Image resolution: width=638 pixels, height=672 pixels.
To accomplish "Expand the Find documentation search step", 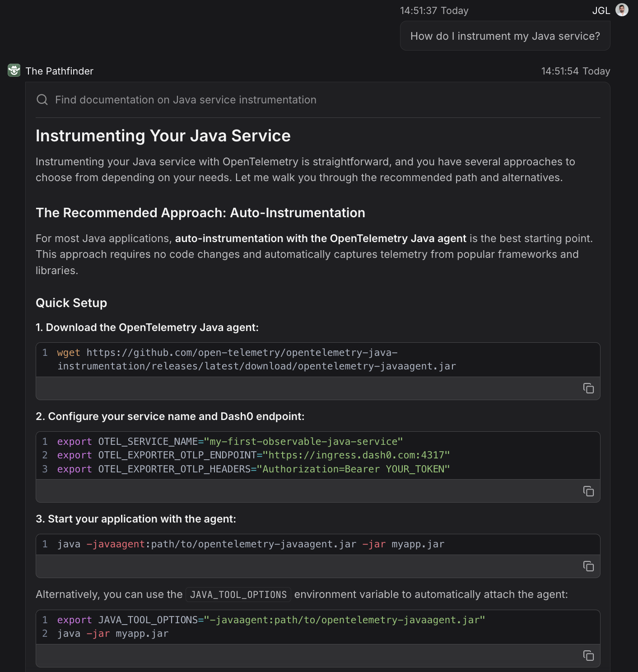I will (x=186, y=100).
